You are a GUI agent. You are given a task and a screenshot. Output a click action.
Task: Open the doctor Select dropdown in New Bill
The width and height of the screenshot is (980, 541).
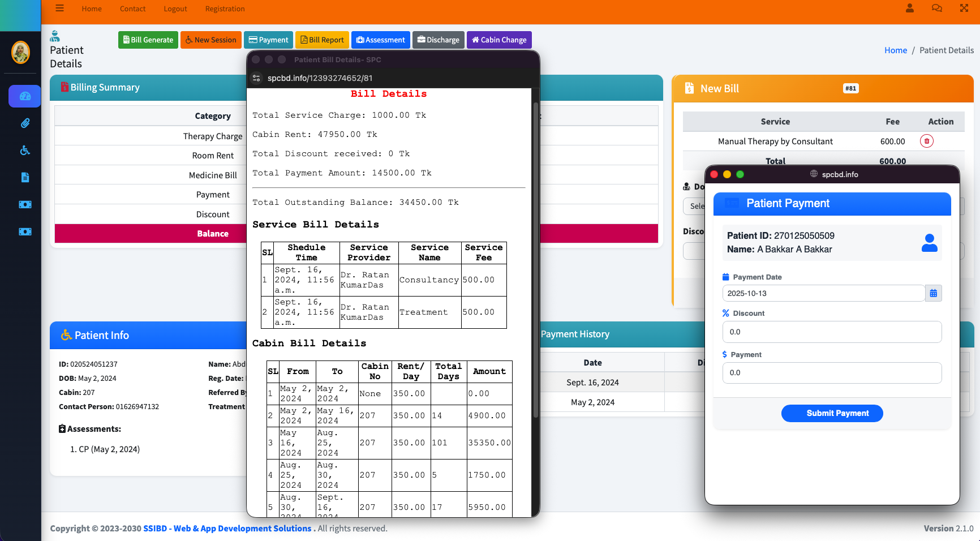click(696, 206)
